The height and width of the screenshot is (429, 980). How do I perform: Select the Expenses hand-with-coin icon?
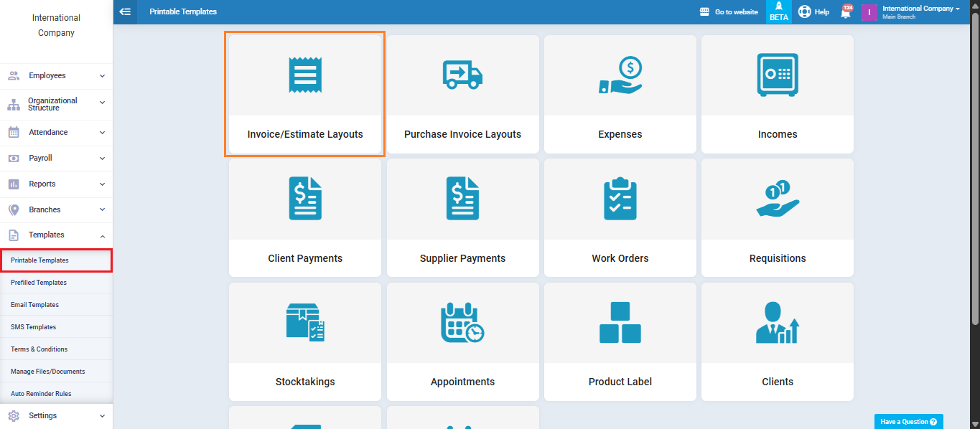coord(620,75)
